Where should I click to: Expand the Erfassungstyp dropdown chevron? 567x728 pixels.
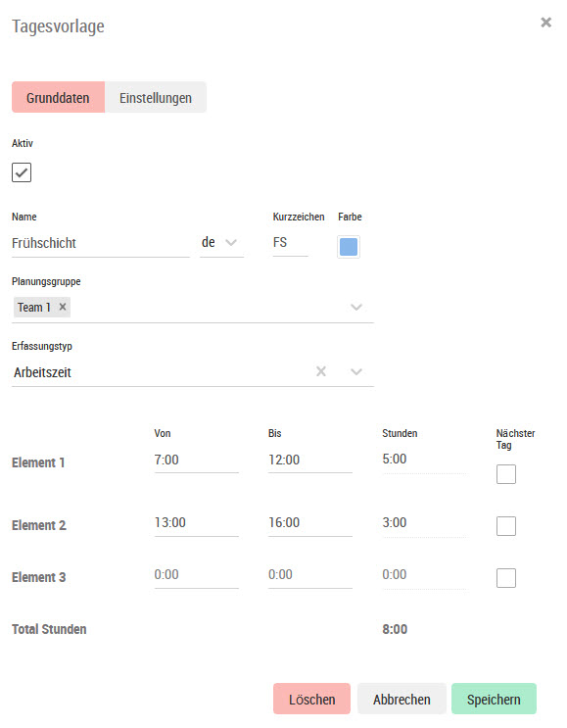pos(355,372)
